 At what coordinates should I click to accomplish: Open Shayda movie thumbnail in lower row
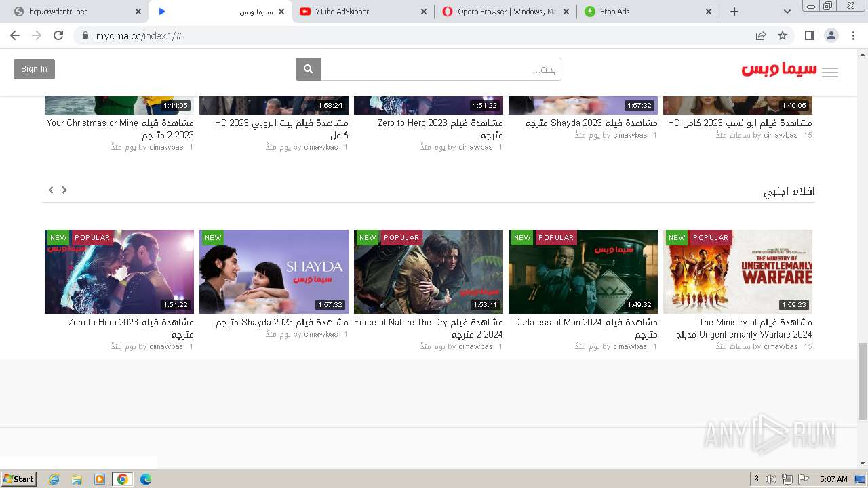(x=274, y=272)
